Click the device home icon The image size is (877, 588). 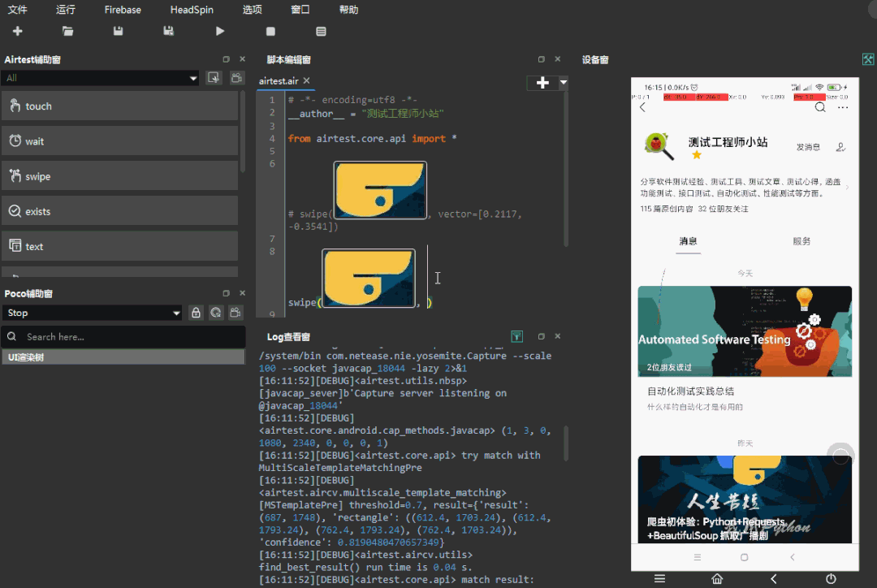pyautogui.click(x=717, y=578)
